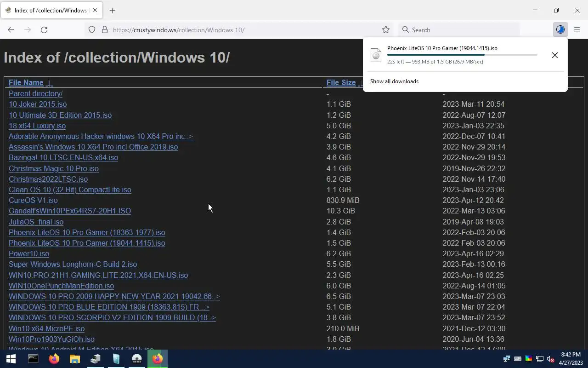The image size is (588, 368).
Task: View site security info via padlock icon
Action: [105, 29]
